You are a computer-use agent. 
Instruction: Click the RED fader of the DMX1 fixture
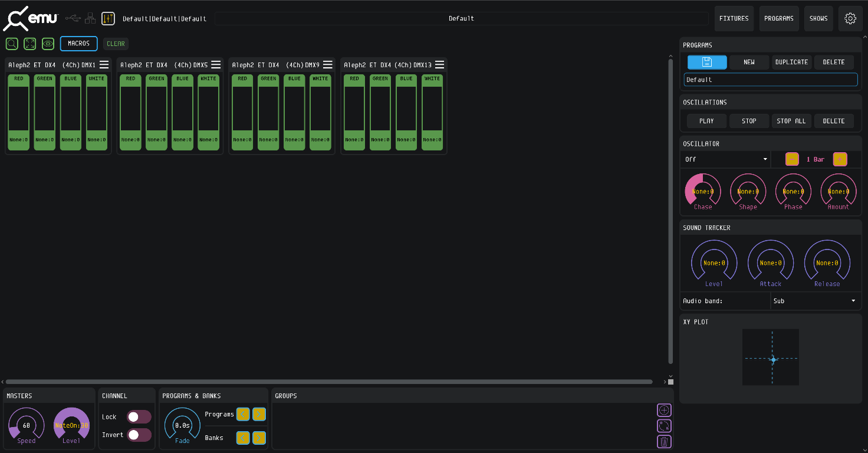[x=19, y=112]
